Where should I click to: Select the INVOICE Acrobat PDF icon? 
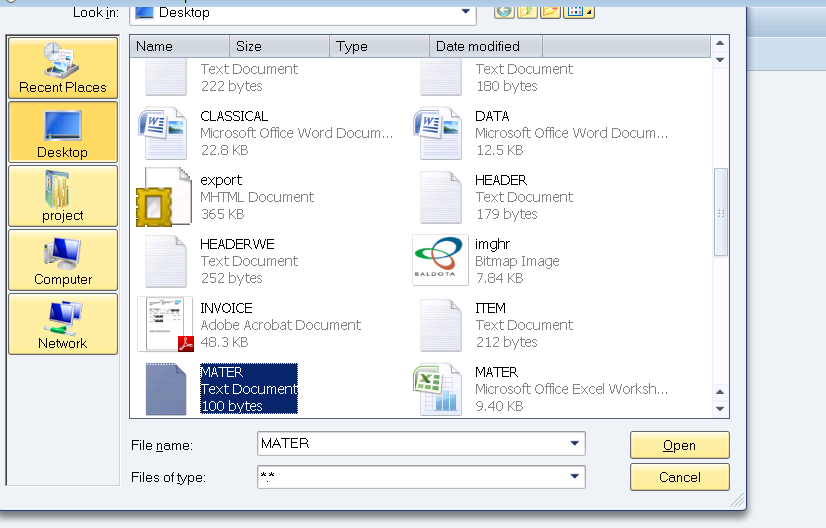(165, 324)
